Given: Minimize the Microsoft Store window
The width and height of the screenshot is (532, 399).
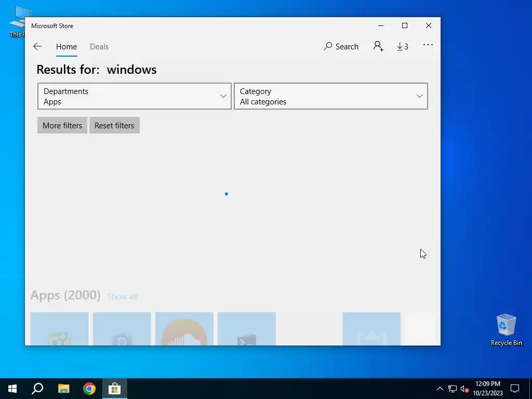Looking at the screenshot, I should pyautogui.click(x=381, y=26).
